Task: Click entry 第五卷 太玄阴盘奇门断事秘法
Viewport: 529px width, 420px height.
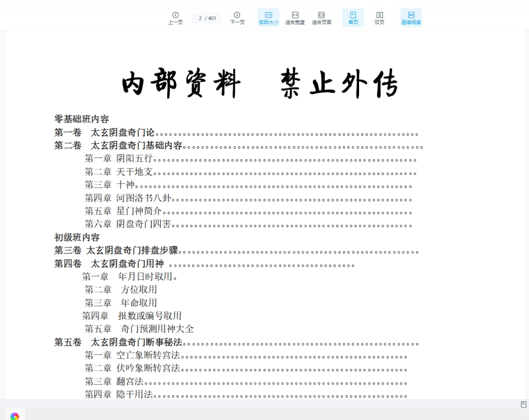Action: click(118, 342)
